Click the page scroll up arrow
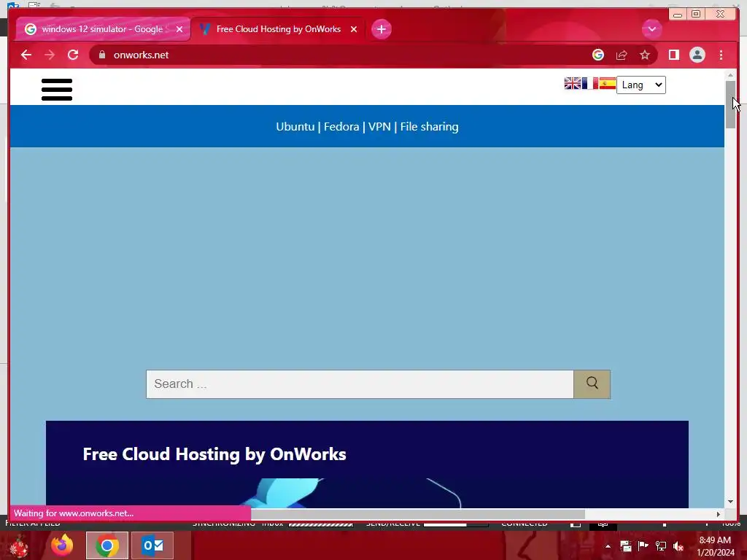The image size is (747, 560). click(730, 75)
